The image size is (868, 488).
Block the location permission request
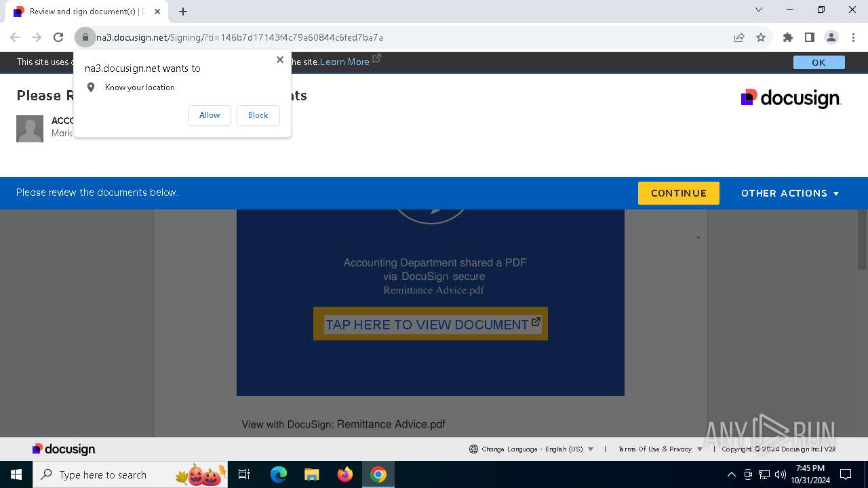[258, 115]
